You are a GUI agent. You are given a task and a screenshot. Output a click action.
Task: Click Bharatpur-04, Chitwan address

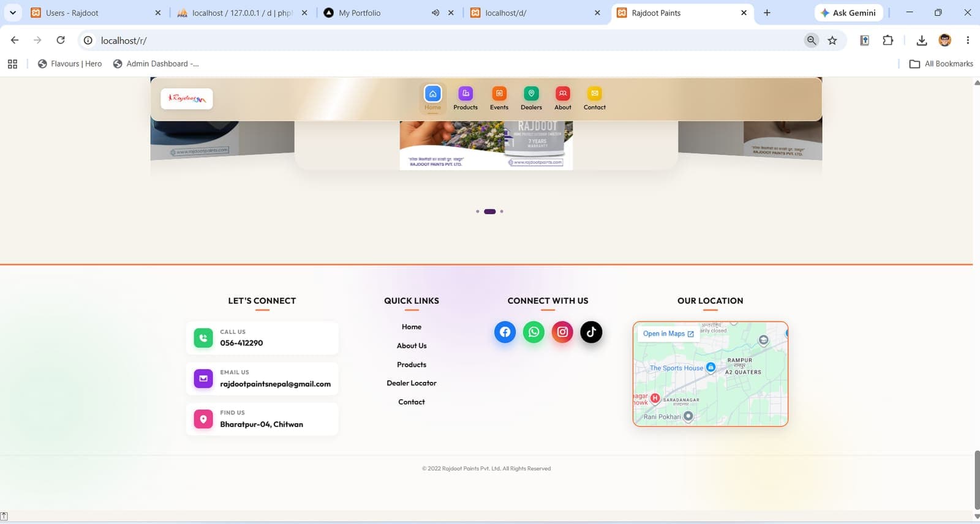(x=262, y=424)
